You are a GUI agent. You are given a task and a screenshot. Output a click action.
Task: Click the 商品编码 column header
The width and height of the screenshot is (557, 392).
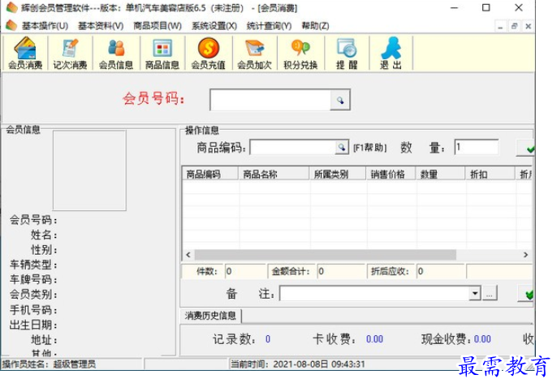pyautogui.click(x=210, y=174)
